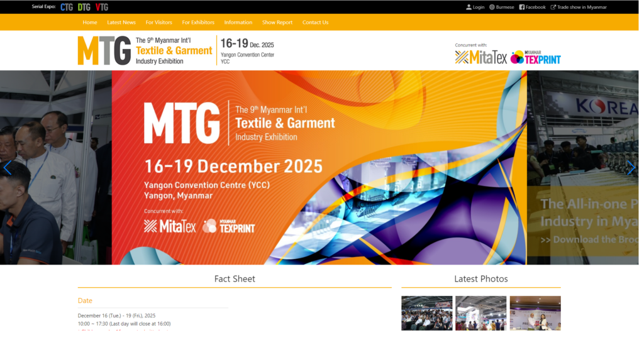Image resolution: width=644 pixels, height=362 pixels.
Task: Click the MitaTex logo in header
Action: [x=480, y=57]
